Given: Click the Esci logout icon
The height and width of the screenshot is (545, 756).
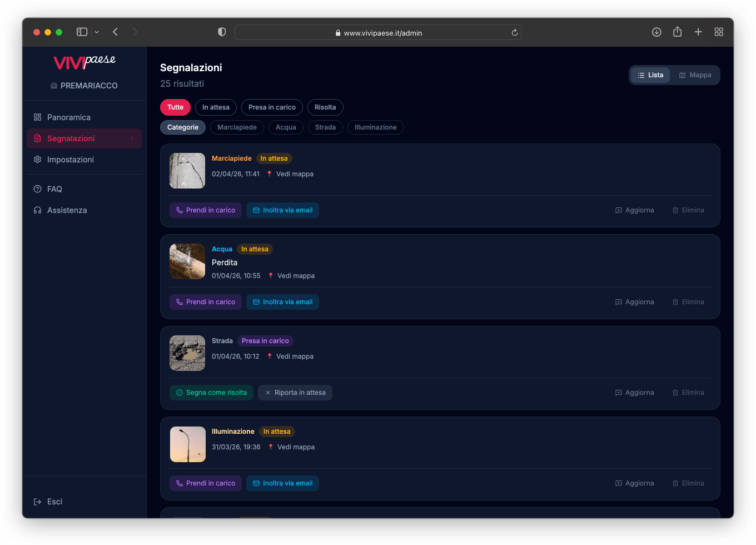Looking at the screenshot, I should pyautogui.click(x=37, y=502).
